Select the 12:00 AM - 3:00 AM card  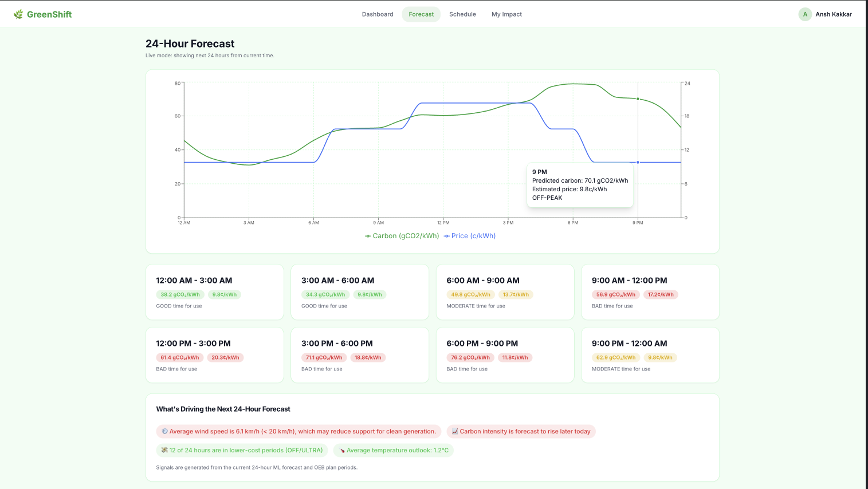click(x=215, y=292)
